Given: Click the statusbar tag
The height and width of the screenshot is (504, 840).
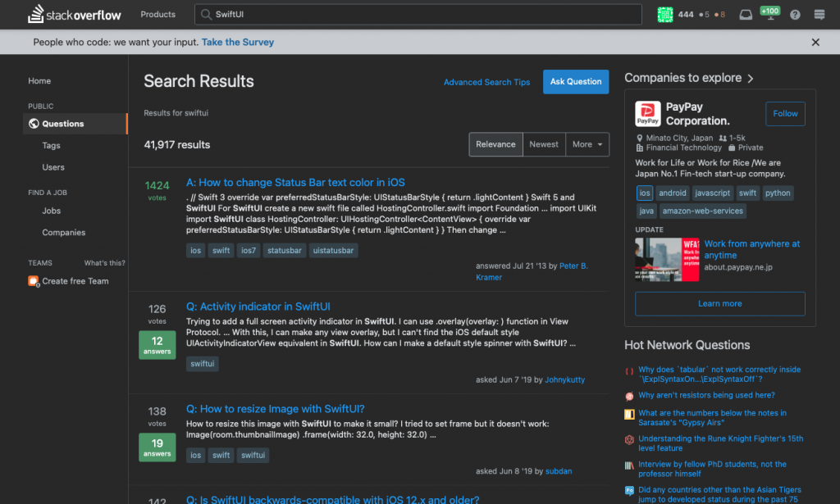Looking at the screenshot, I should pos(285,251).
